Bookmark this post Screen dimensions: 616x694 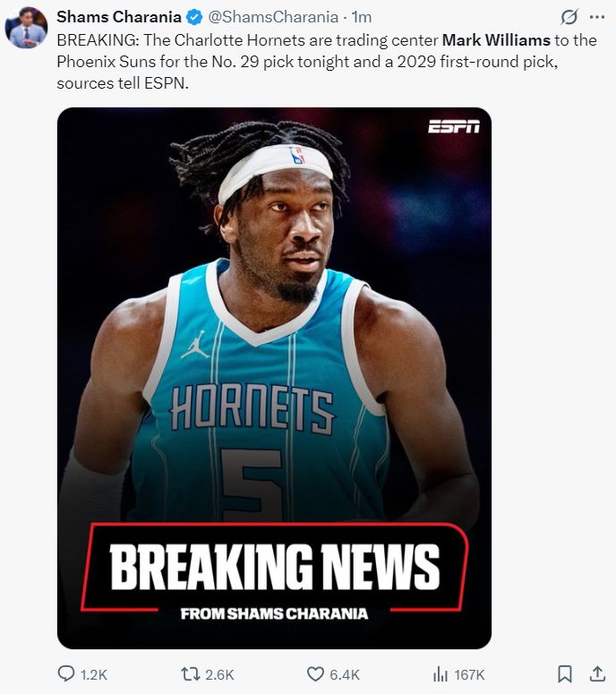click(565, 674)
